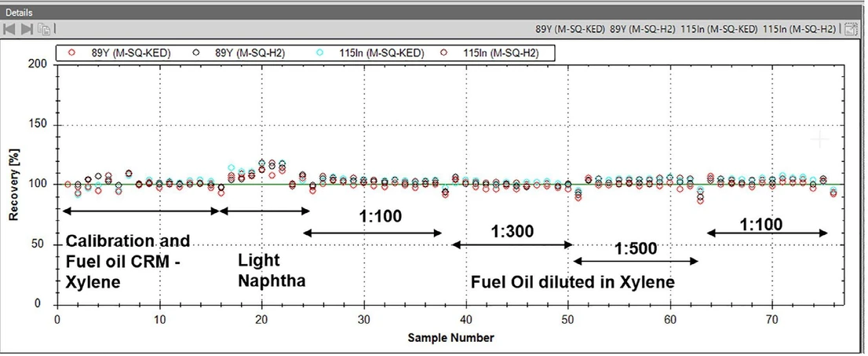Click the dark red 115In (M-SQ-H2) legend marker
Viewport: 868px width, 356px height.
click(x=443, y=53)
